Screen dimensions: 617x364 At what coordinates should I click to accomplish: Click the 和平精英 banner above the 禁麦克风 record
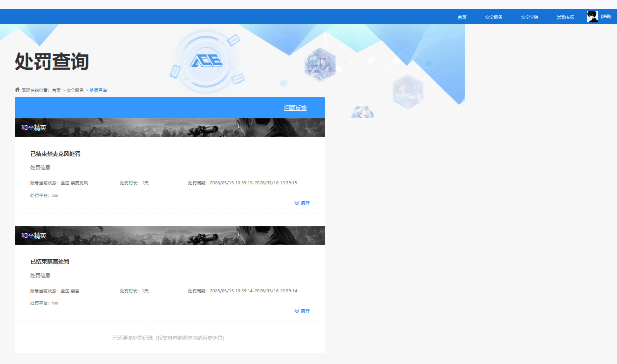[x=170, y=128]
